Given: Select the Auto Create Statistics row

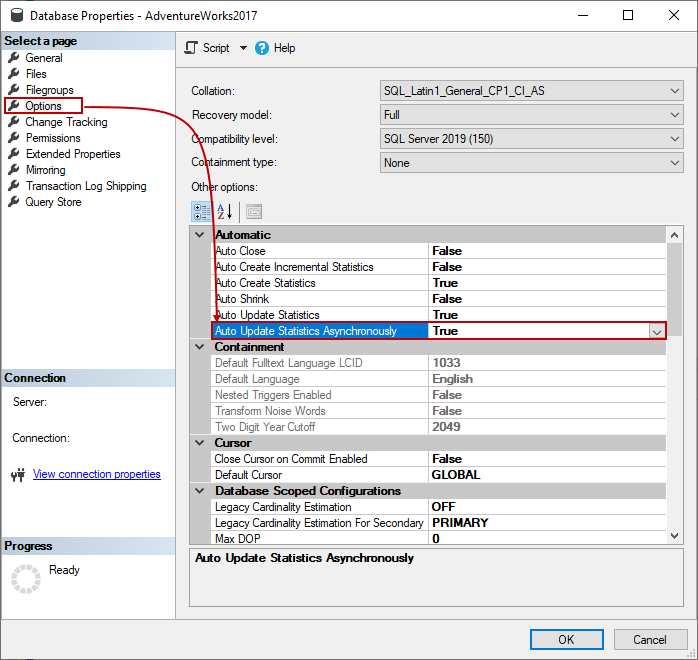Looking at the screenshot, I should [x=438, y=283].
